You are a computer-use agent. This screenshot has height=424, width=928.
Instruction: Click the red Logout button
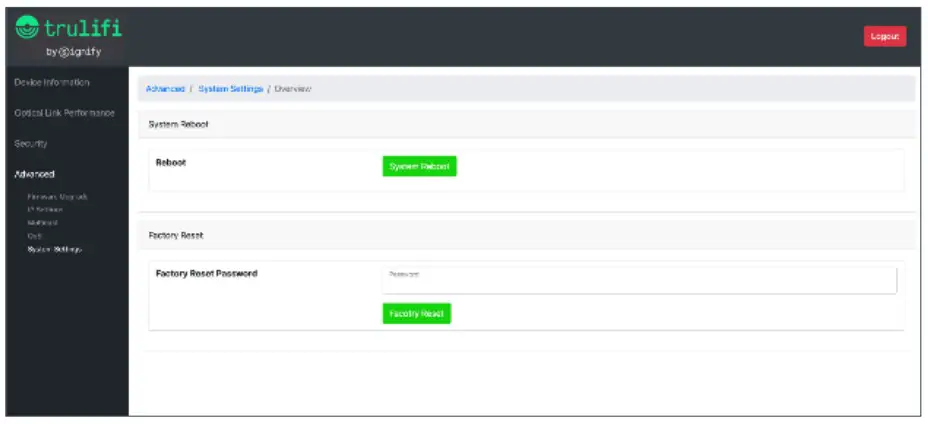pos(885,36)
